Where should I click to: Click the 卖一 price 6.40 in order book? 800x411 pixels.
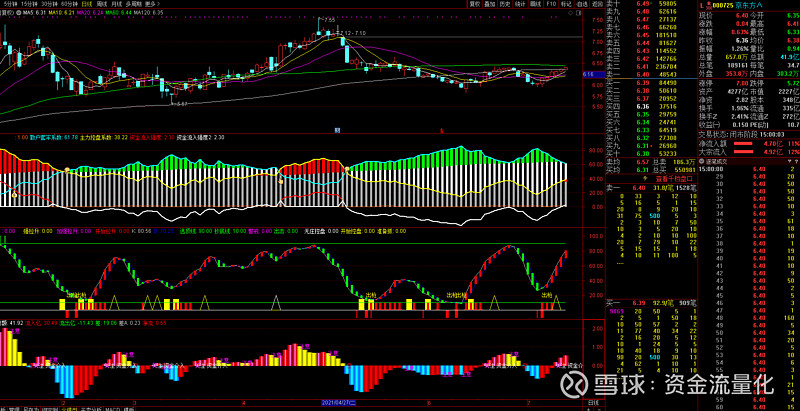[x=642, y=75]
